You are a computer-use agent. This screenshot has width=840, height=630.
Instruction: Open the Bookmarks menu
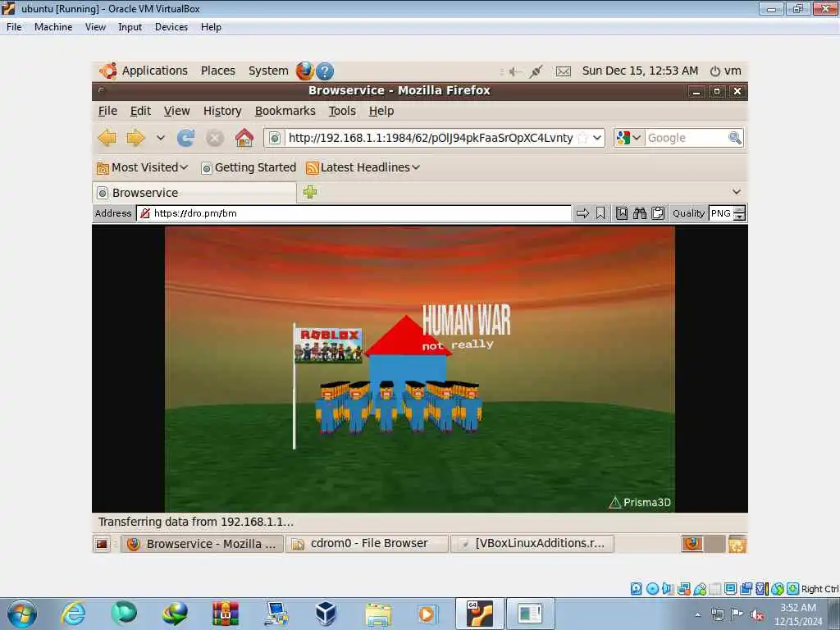[x=285, y=111]
